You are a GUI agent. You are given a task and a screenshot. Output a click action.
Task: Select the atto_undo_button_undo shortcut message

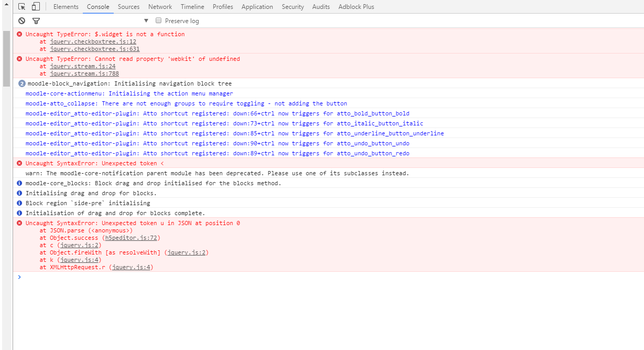pos(217,143)
